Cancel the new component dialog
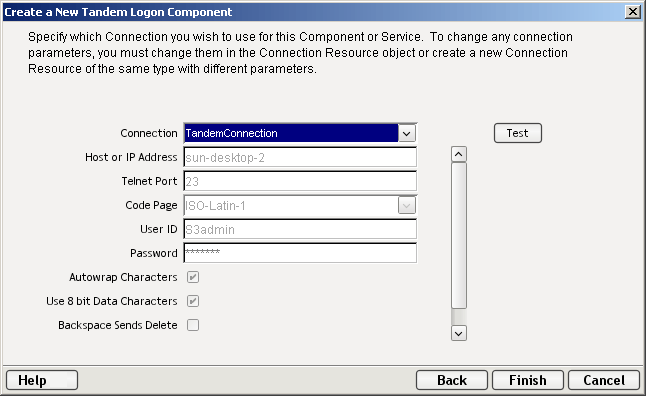The image size is (646, 396). tap(604, 380)
